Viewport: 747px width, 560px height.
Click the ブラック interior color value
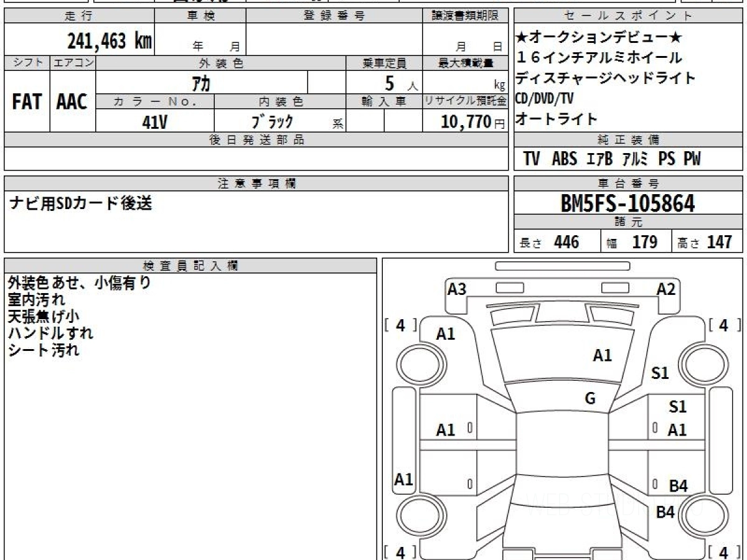pos(272,121)
